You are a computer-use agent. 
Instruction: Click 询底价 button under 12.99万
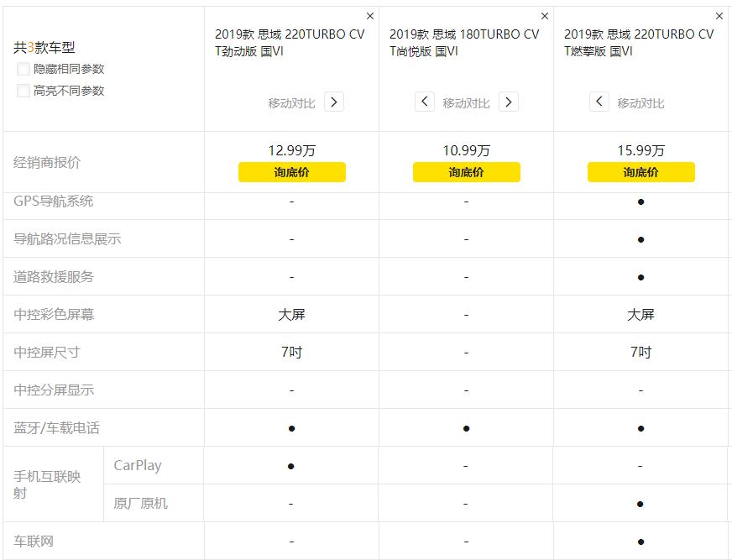coord(291,172)
